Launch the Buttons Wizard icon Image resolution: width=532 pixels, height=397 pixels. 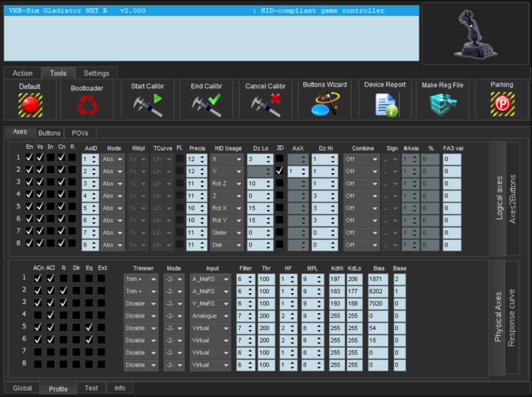point(325,104)
